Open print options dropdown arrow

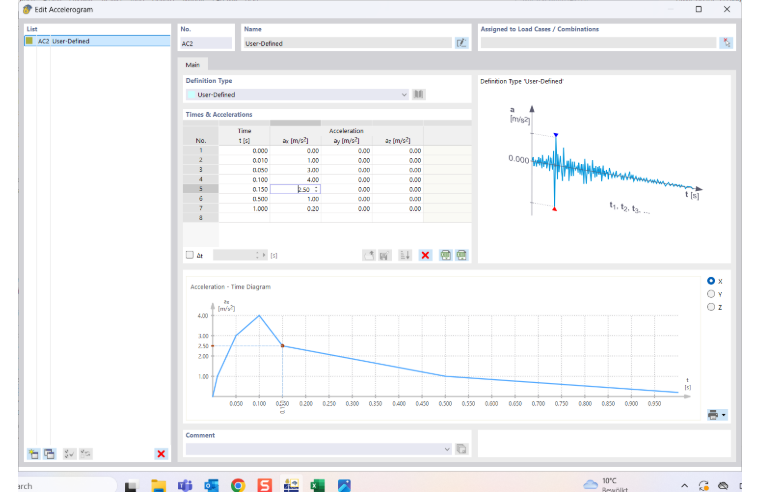point(724,415)
